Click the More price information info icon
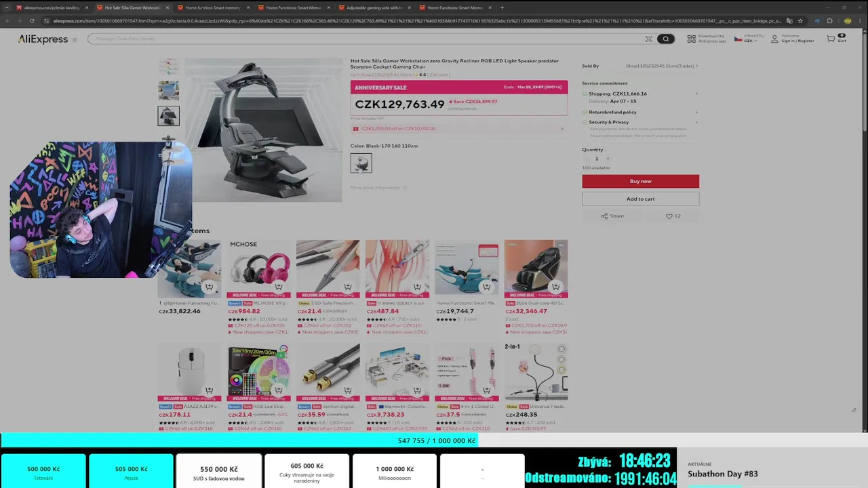 point(405,188)
